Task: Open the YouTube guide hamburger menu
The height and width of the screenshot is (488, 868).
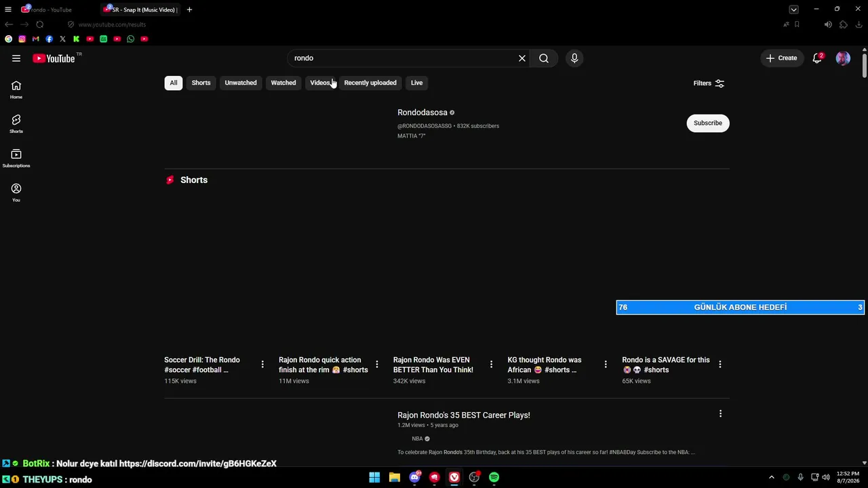Action: click(x=16, y=58)
